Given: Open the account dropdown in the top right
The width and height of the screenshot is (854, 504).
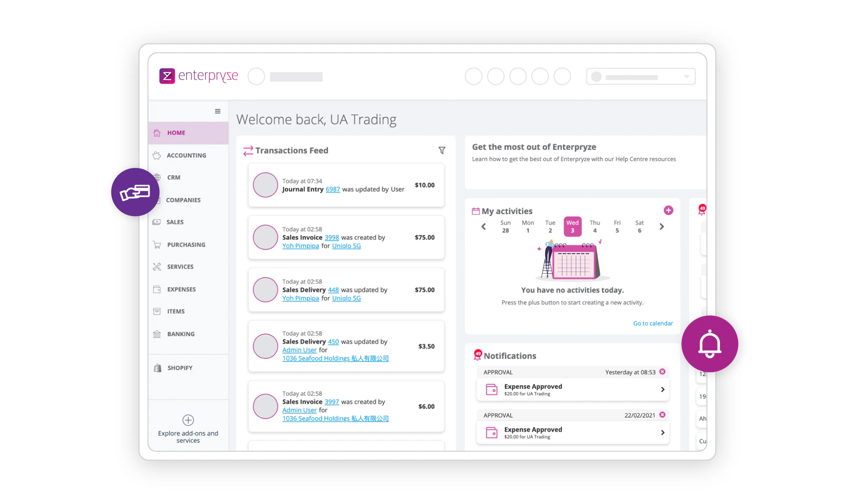Looking at the screenshot, I should coord(686,76).
